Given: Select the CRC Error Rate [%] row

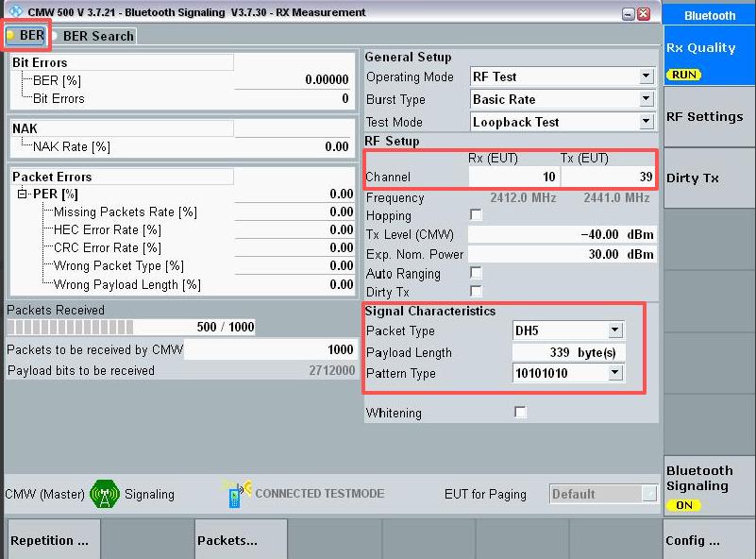Looking at the screenshot, I should point(182,247).
